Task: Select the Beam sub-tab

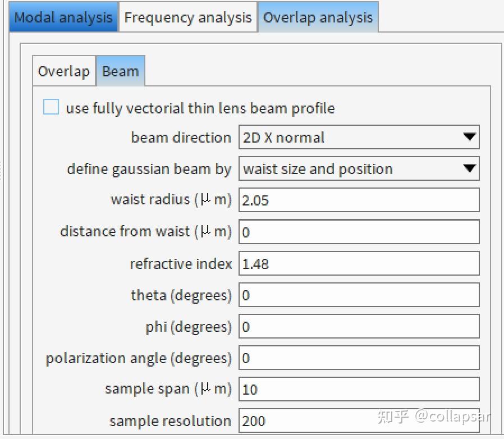Action: click(120, 71)
